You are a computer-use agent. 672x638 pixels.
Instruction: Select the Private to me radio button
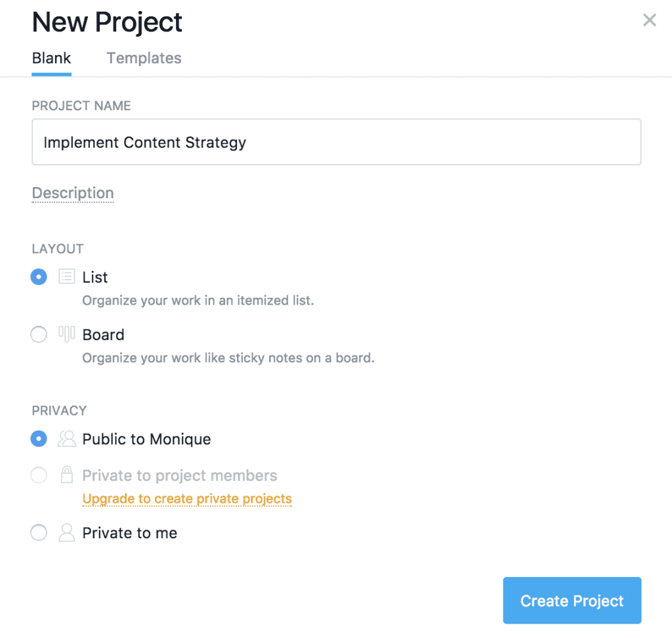(x=39, y=532)
